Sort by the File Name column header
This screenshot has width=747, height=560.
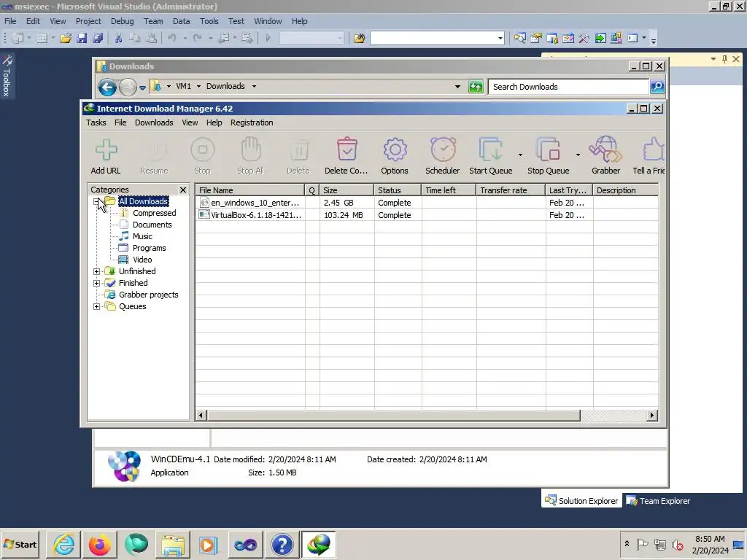(249, 190)
